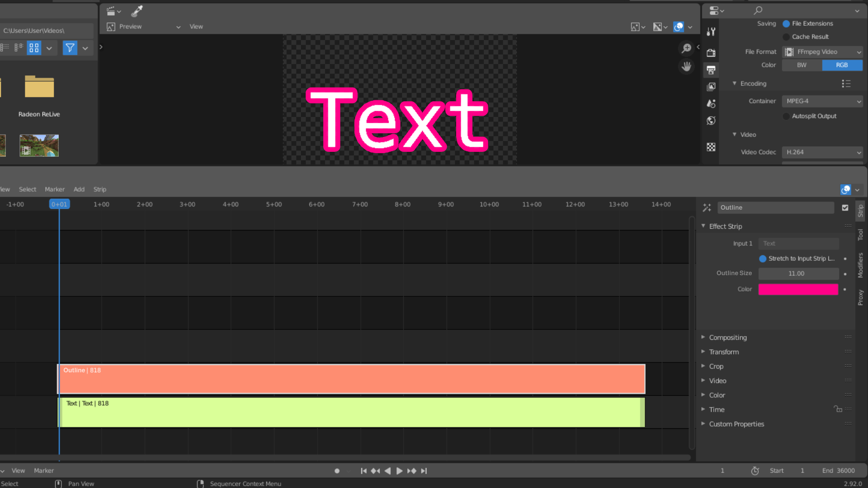Image resolution: width=868 pixels, height=488 pixels.
Task: Open the Texture properties tab
Action: tap(711, 147)
